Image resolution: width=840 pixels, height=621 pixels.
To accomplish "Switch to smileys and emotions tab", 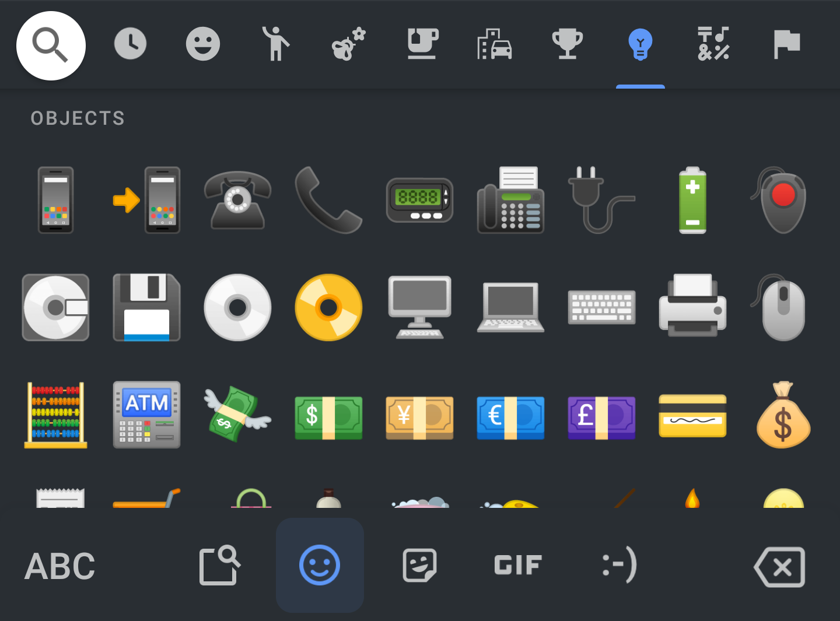I will coord(203,44).
